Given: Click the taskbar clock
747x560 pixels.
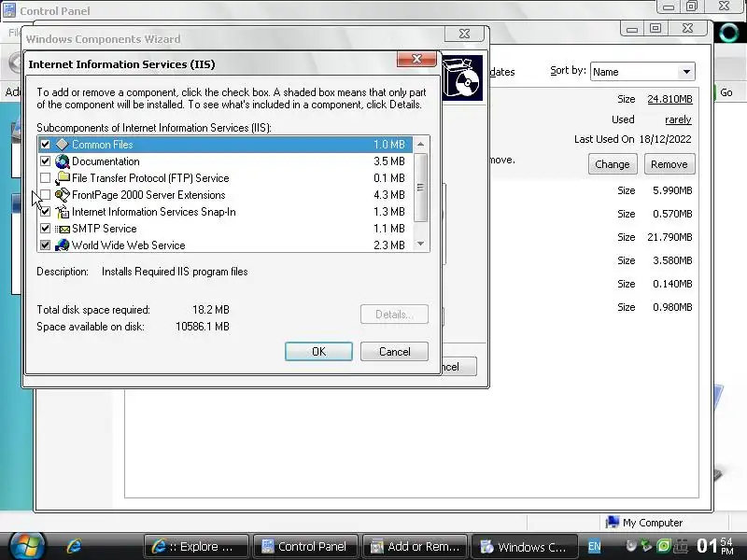Looking at the screenshot, I should [x=714, y=546].
